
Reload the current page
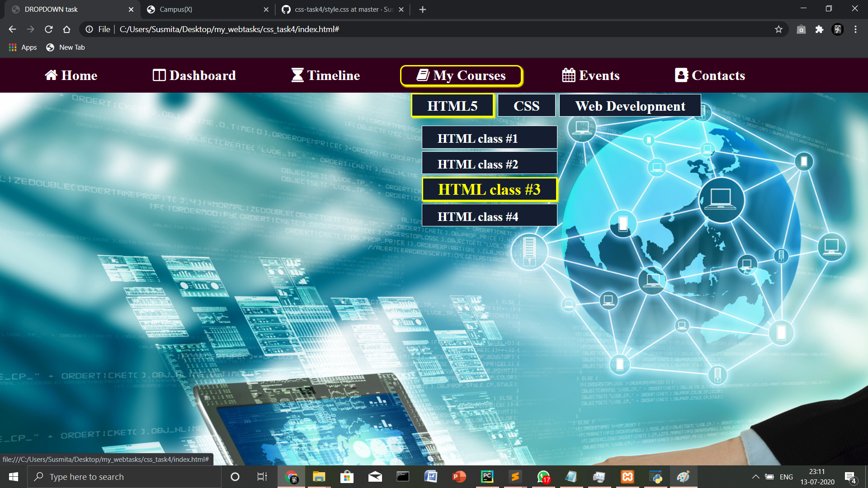(49, 29)
